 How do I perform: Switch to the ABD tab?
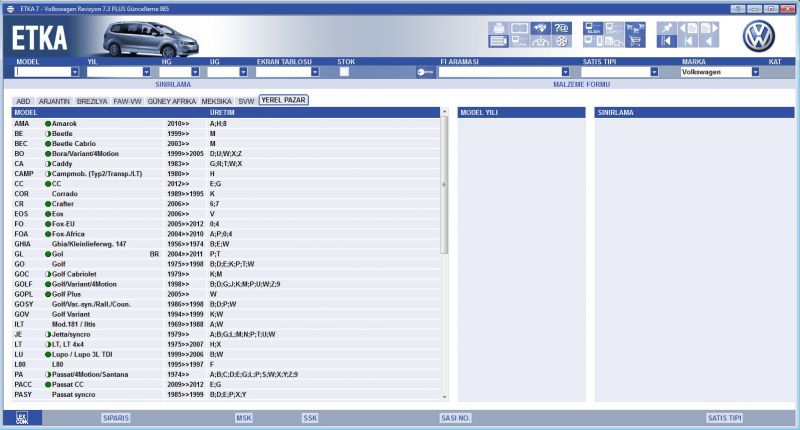pyautogui.click(x=23, y=101)
